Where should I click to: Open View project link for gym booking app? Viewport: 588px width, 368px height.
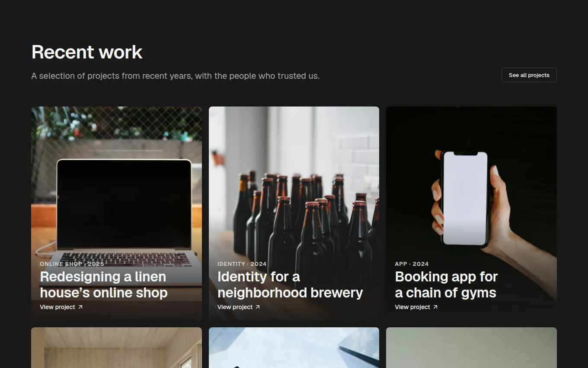(416, 307)
